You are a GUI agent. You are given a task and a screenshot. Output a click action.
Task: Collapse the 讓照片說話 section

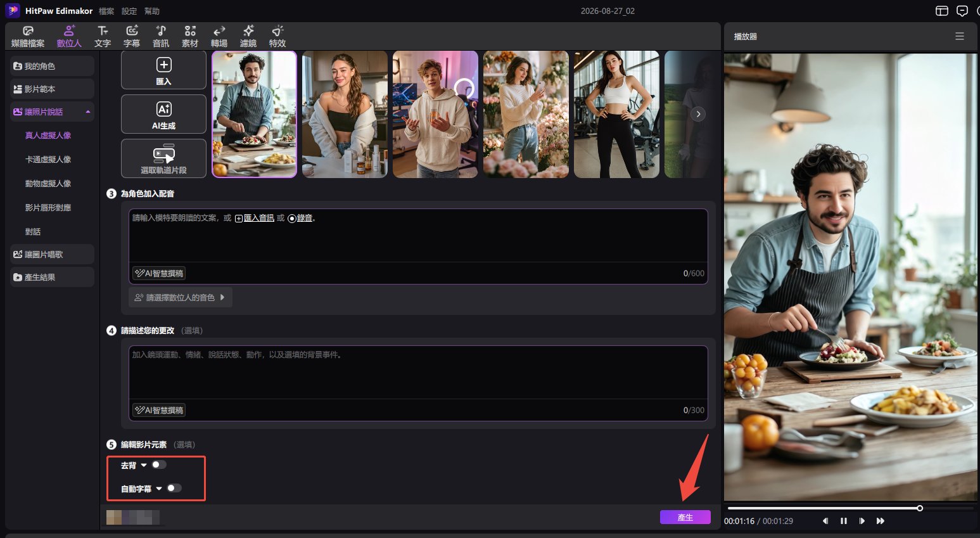pyautogui.click(x=88, y=112)
